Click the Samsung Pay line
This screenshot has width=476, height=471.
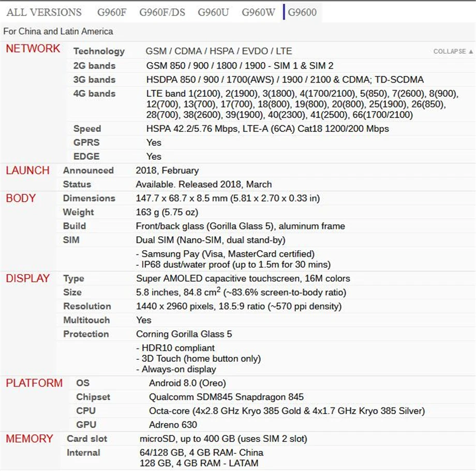pyautogui.click(x=225, y=254)
